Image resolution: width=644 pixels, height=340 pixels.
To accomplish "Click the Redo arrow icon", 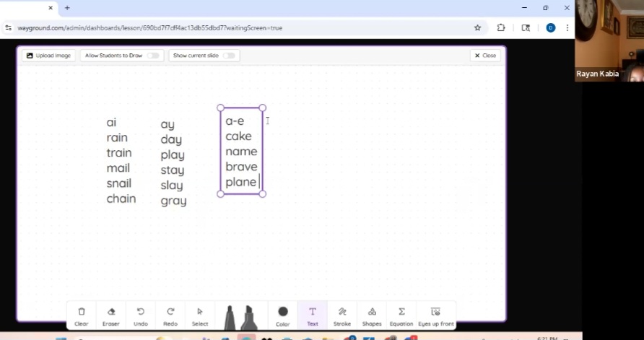I will click(x=170, y=316).
